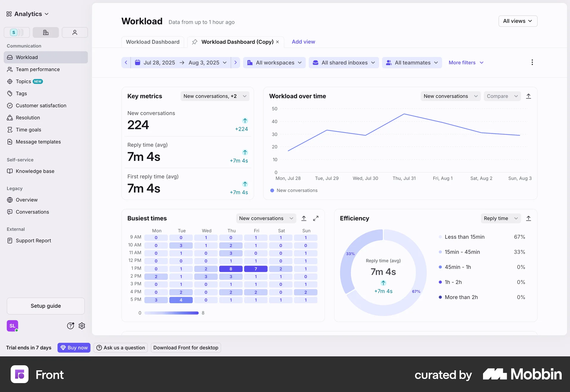Switch to the company building view toggle

(46, 32)
